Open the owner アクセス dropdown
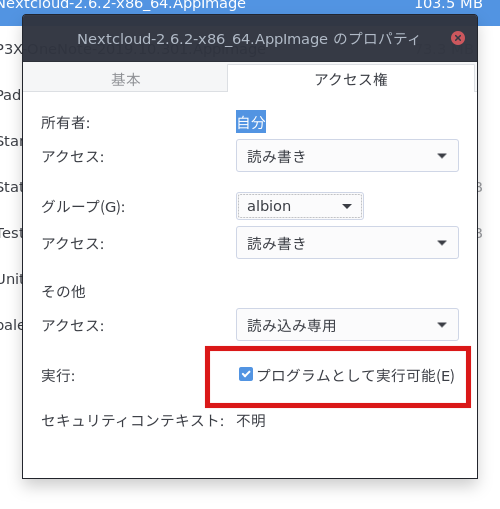Viewport: 500px width, 509px height. coord(347,156)
